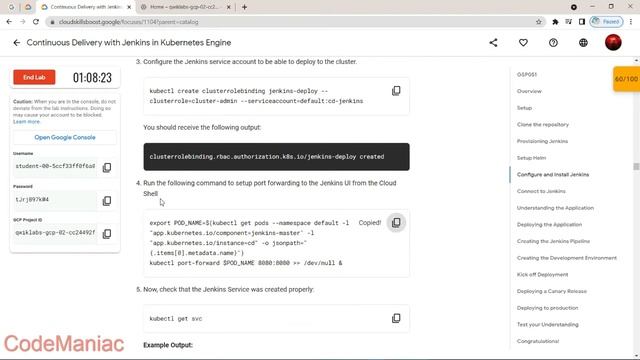
Task: Jump to Deploying a Canary Release section
Action: coord(551,291)
